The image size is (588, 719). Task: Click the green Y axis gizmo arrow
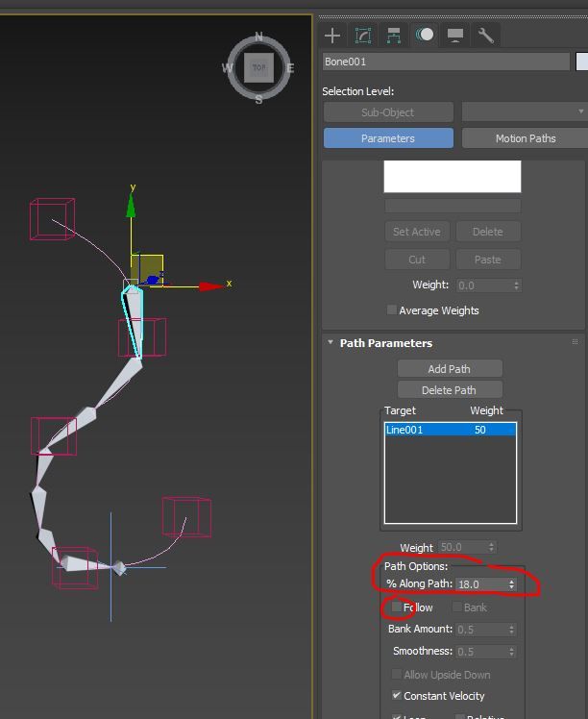click(131, 205)
